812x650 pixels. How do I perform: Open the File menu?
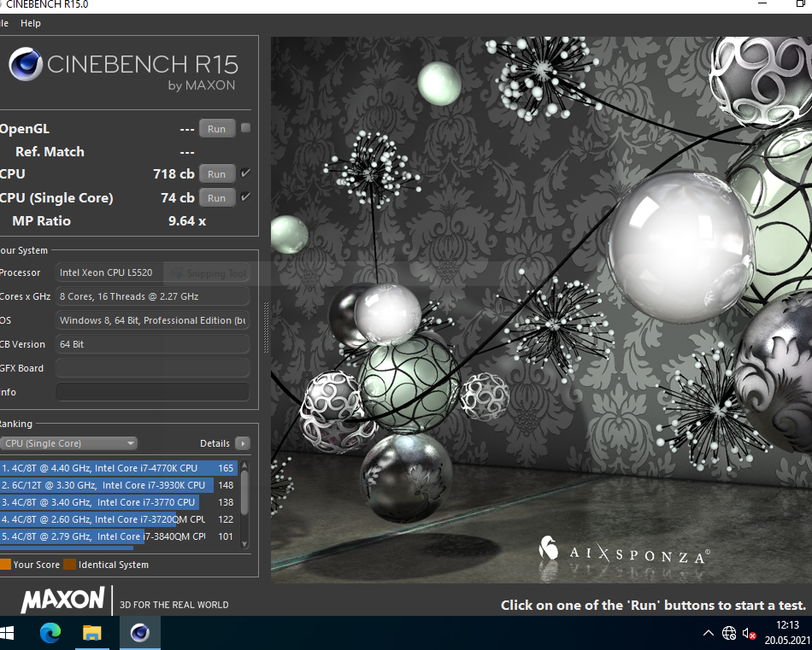(4, 23)
